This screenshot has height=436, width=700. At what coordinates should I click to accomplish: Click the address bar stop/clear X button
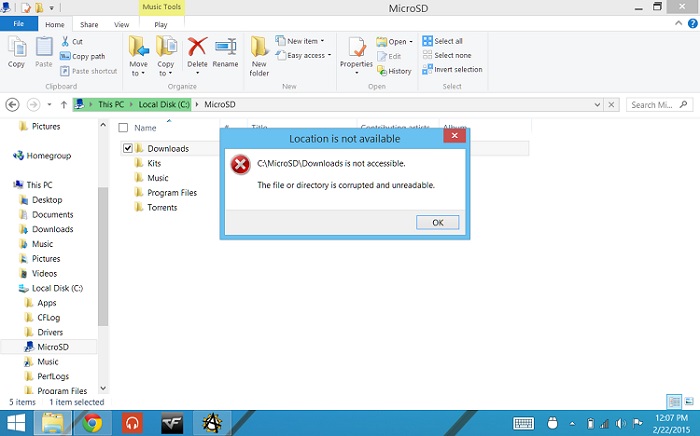click(x=611, y=105)
